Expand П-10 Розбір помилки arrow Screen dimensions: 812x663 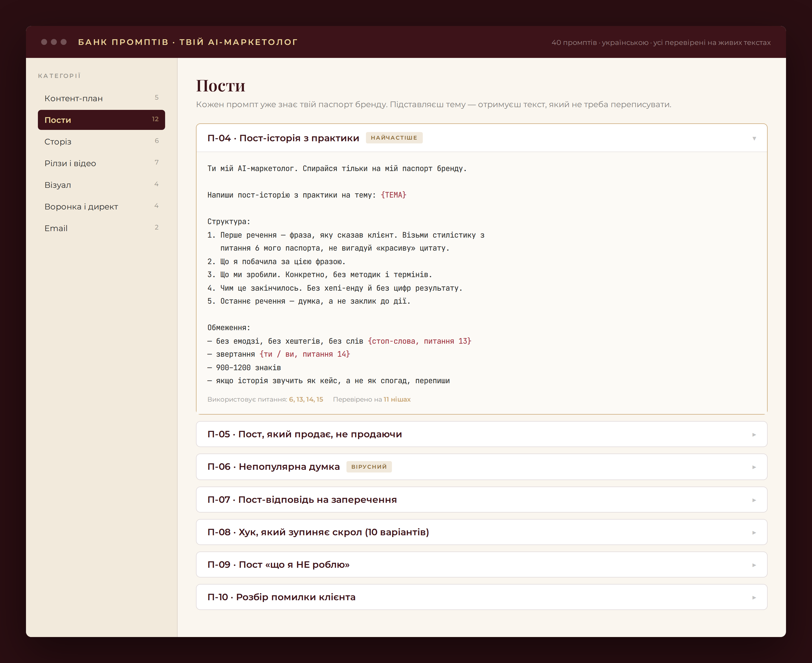[754, 597]
